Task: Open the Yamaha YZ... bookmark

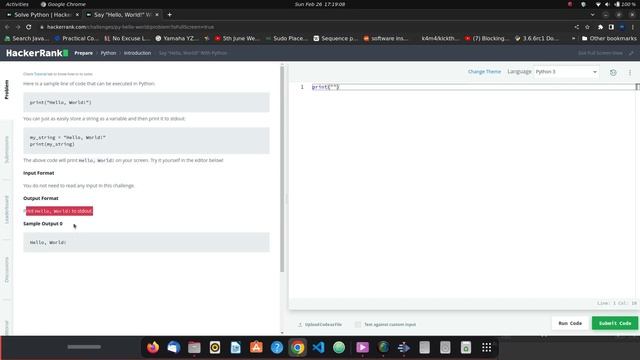Action: pos(177,38)
